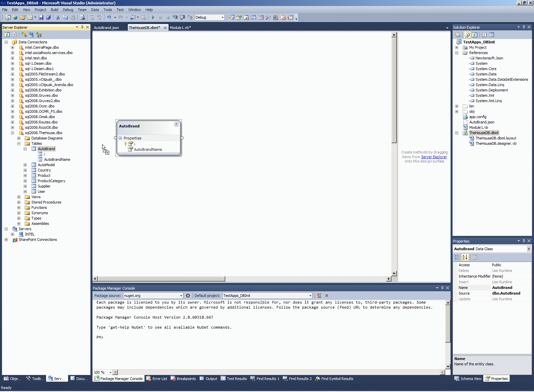Viewport: 534px width, 392px height.
Task: Click the Name property value AutoBrand
Action: point(502,288)
